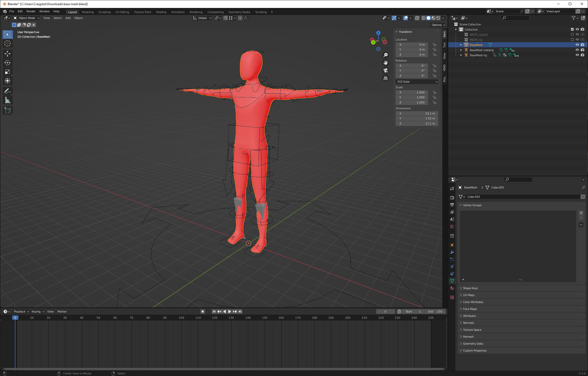This screenshot has height=376, width=588.
Task: Uncheck the Collection exclude checkbox
Action: (x=572, y=29)
